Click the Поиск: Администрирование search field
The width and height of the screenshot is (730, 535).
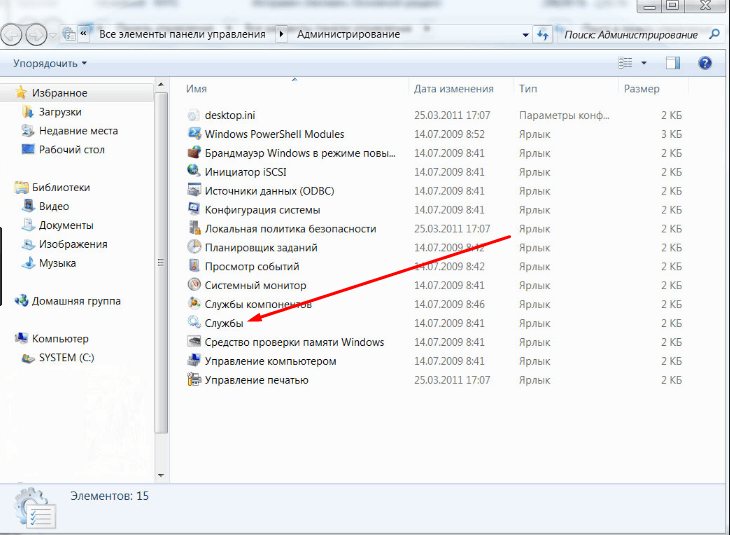(x=631, y=35)
